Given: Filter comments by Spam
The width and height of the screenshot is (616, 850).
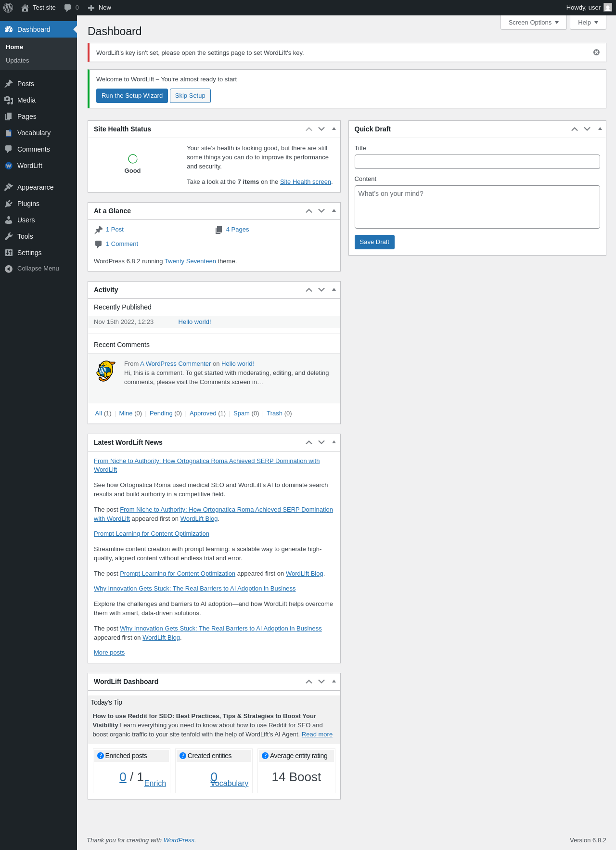Looking at the screenshot, I should point(242,413).
